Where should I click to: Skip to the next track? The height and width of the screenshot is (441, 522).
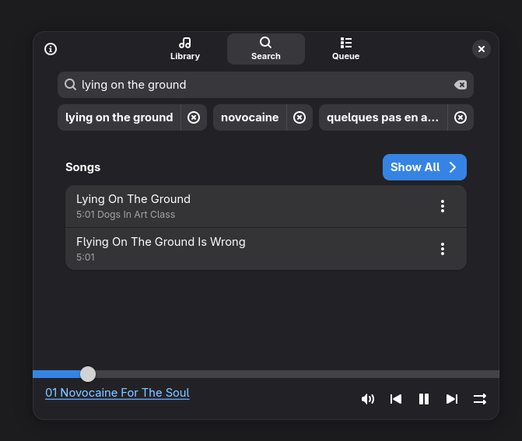[452, 399]
